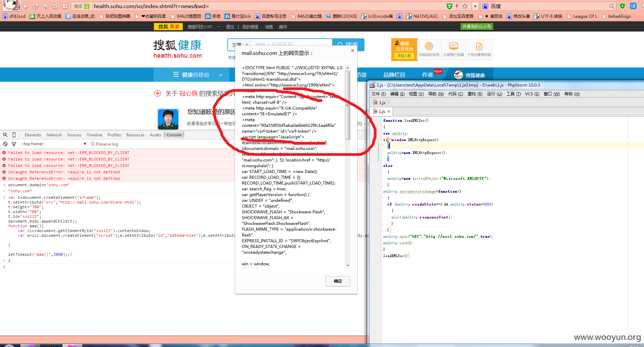644x347 pixels.
Task: Bookmark page with star in address bar
Action: [465, 6]
